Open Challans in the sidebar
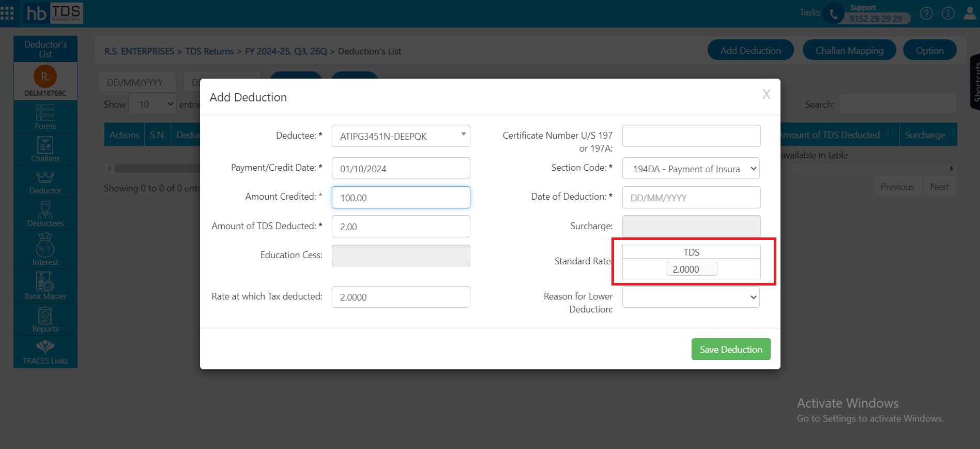Viewport: 980px width, 449px height. [x=45, y=149]
